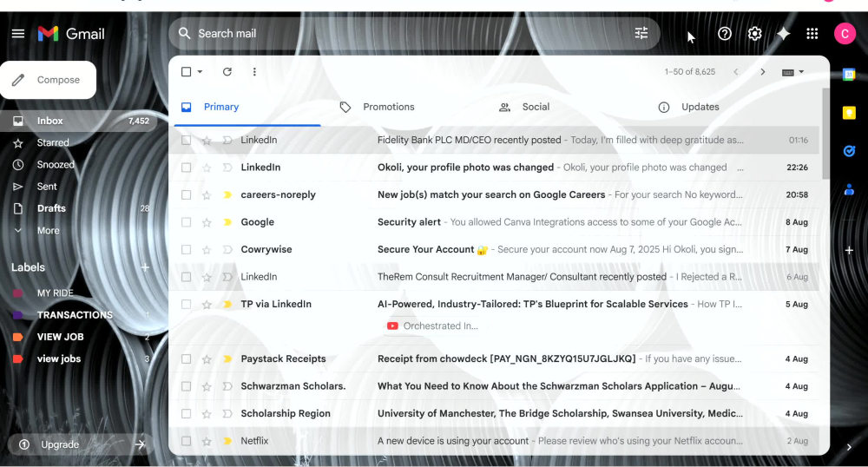The image size is (868, 467).
Task: Check the Cowrywise email checkbox
Action: tap(186, 249)
